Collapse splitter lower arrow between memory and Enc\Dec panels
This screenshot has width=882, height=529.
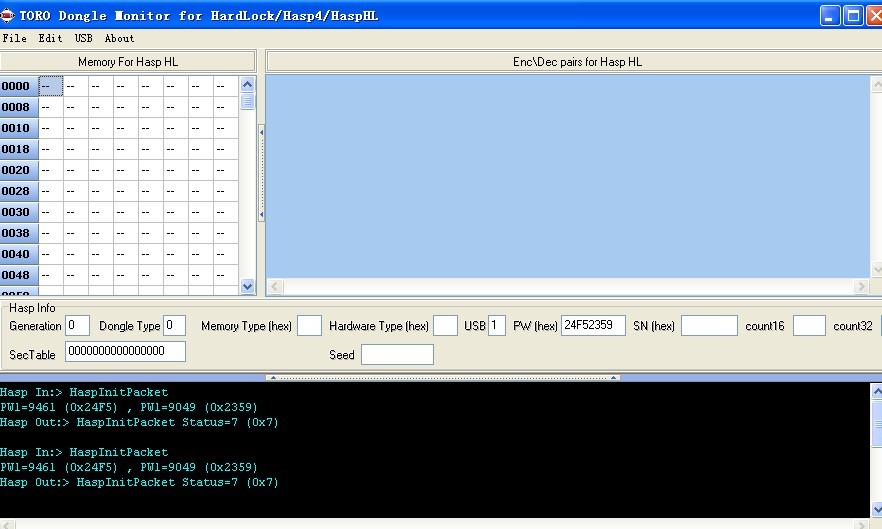point(262,214)
